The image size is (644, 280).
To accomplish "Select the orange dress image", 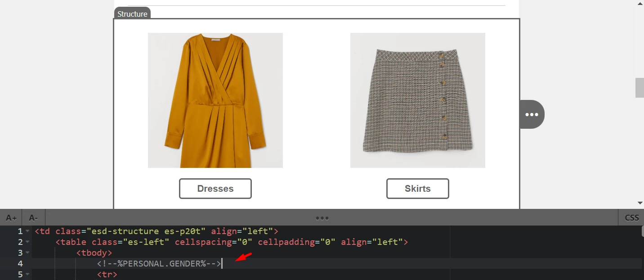I will pyautogui.click(x=215, y=100).
